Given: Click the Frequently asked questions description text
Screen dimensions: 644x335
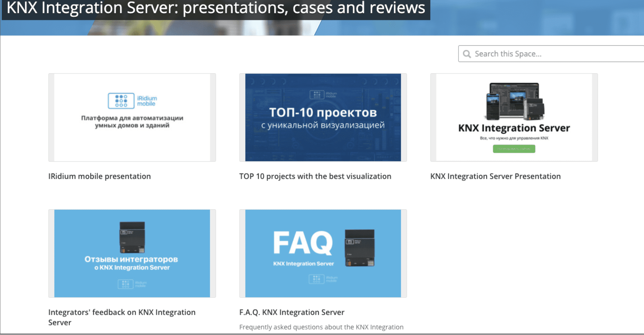Looking at the screenshot, I should click(x=321, y=327).
